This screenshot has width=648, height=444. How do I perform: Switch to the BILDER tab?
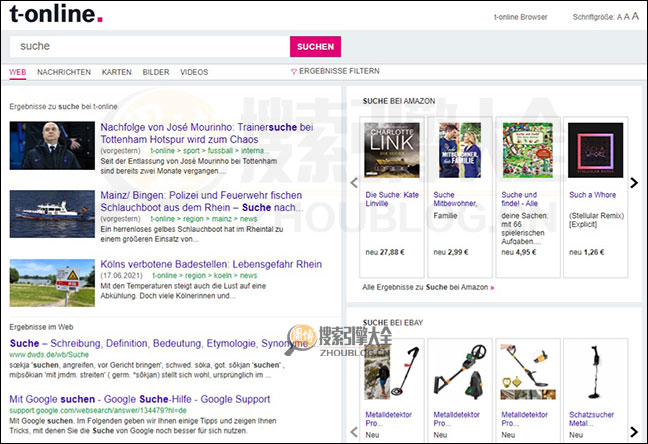156,72
